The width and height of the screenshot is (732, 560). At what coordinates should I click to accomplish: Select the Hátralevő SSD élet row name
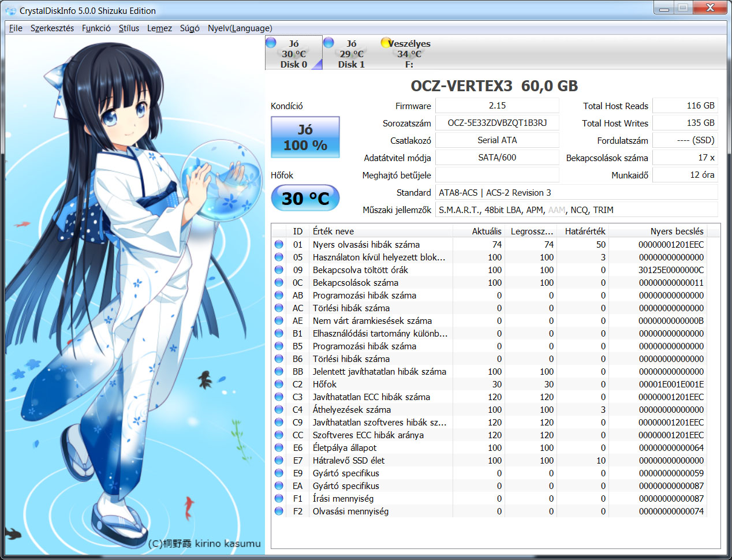[x=349, y=460]
